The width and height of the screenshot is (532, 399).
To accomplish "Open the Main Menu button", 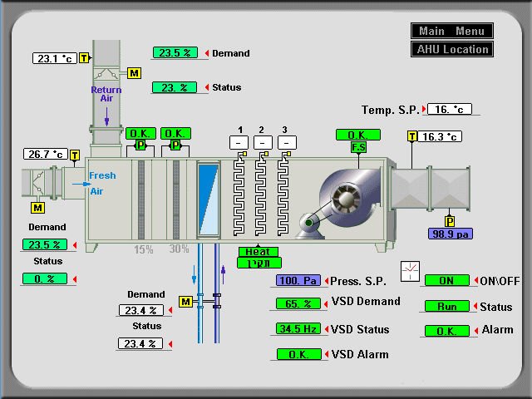I will pos(452,31).
